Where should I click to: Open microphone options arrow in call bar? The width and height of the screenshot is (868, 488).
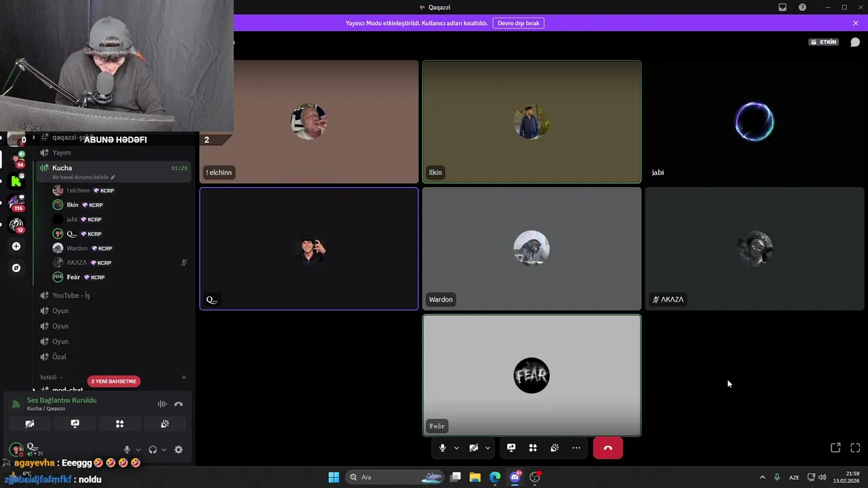[456, 448]
